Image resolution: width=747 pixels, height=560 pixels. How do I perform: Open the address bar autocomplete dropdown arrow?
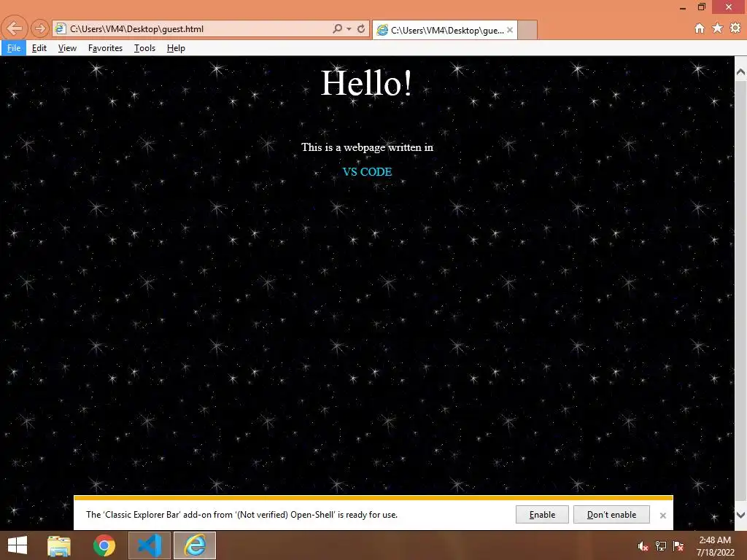point(349,29)
